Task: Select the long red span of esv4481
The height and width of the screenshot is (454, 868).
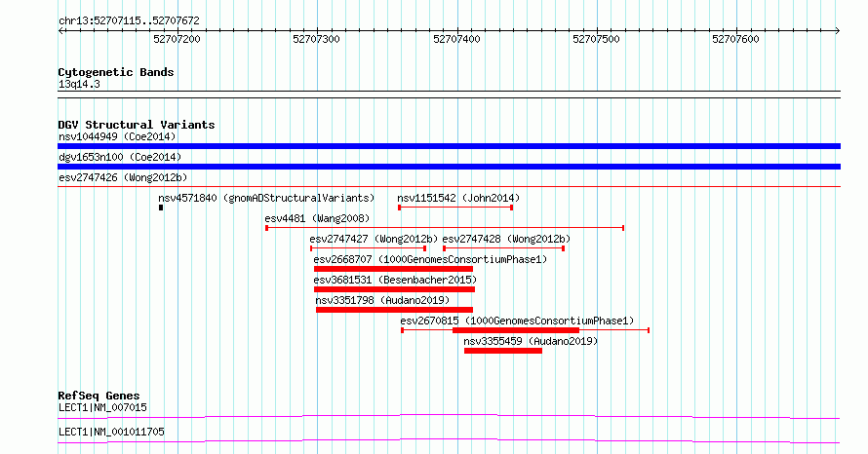Action: [x=445, y=228]
